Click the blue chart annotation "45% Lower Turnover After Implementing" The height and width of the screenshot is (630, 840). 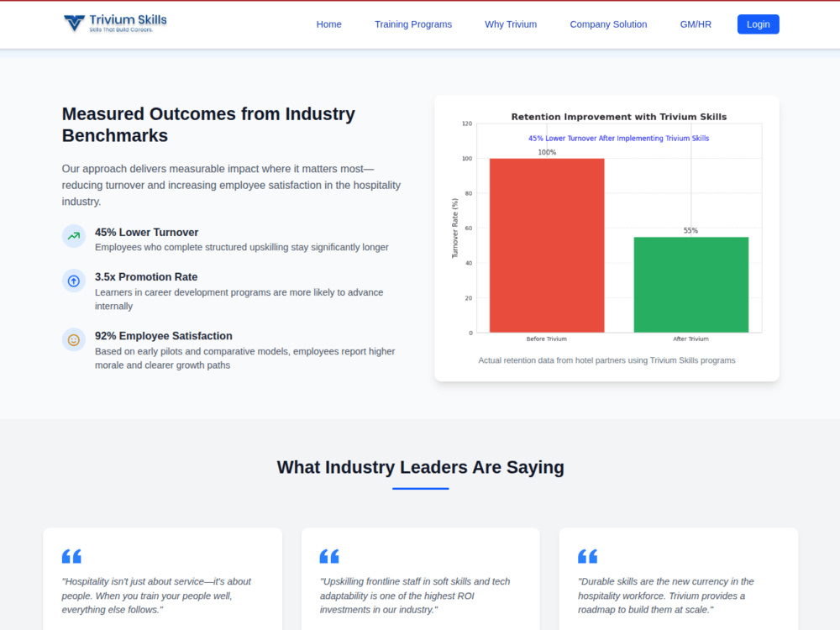pyautogui.click(x=619, y=139)
